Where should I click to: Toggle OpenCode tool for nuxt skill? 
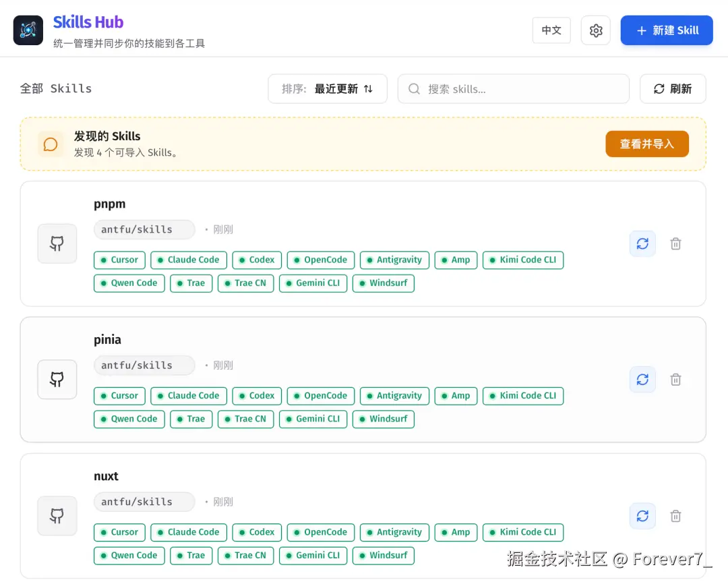(321, 533)
